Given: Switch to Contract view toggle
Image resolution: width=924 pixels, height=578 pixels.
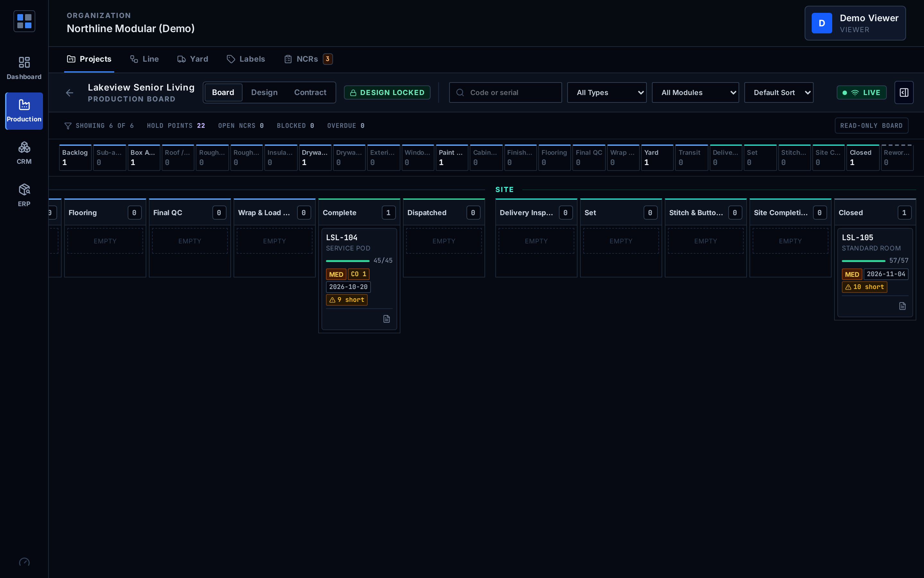Looking at the screenshot, I should coord(310,92).
